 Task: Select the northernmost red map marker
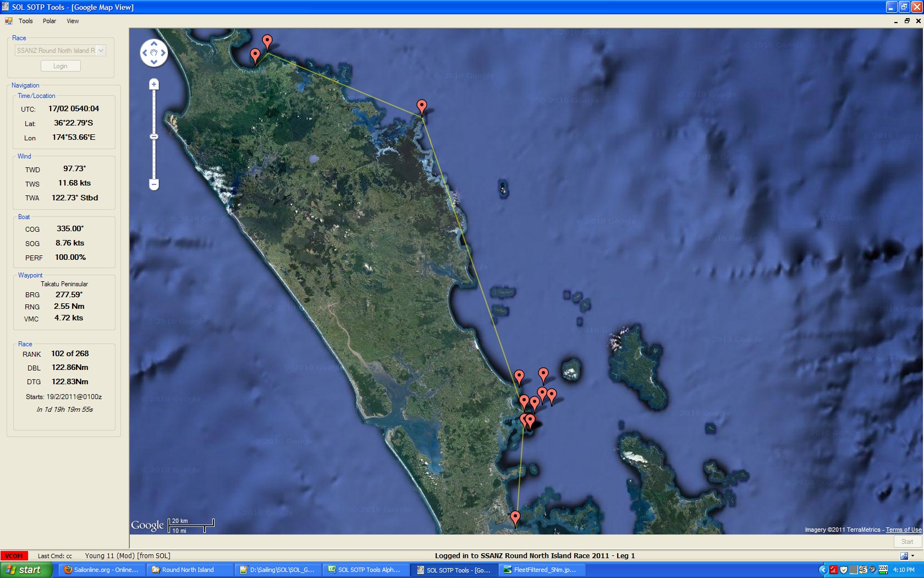click(x=267, y=41)
